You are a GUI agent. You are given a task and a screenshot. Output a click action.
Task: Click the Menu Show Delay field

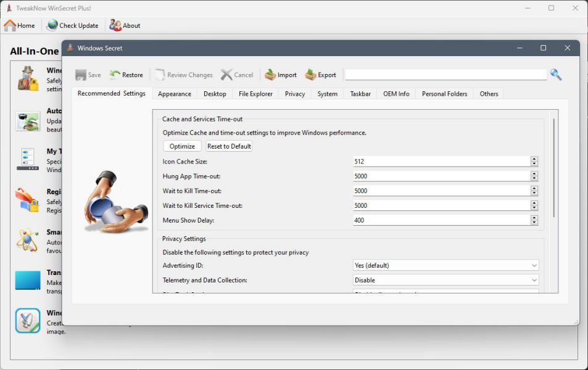(x=442, y=220)
